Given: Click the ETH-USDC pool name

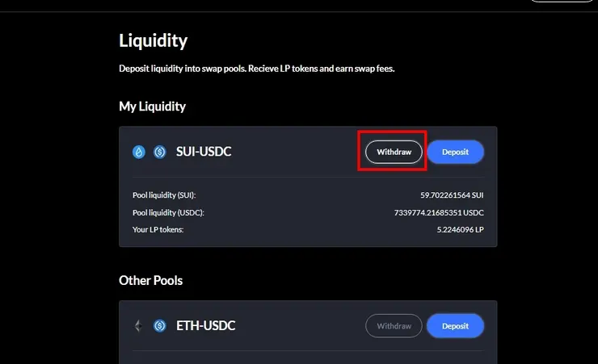Looking at the screenshot, I should (x=205, y=326).
